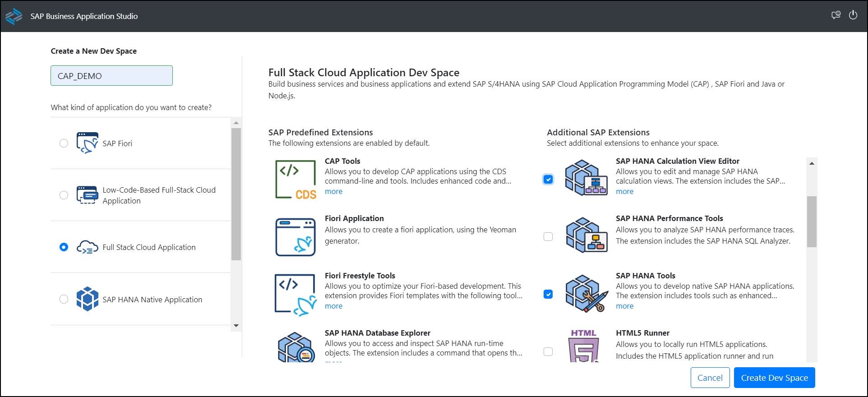
Task: Click the power sign-out icon
Action: [x=853, y=15]
